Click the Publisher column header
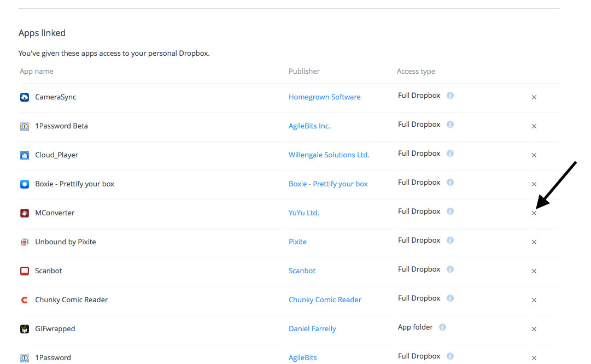The image size is (591, 364). (304, 72)
